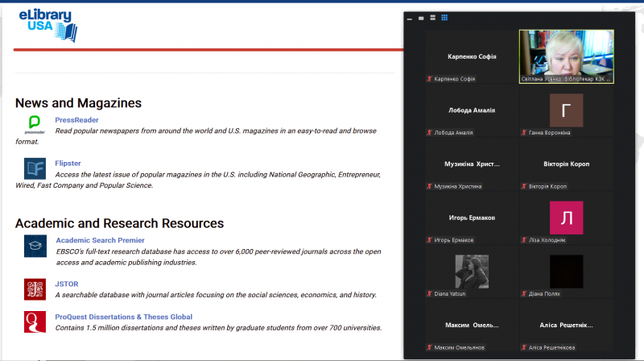Select Ганна Воронкіна's brown Г avatar
The image size is (644, 361).
coord(567,110)
